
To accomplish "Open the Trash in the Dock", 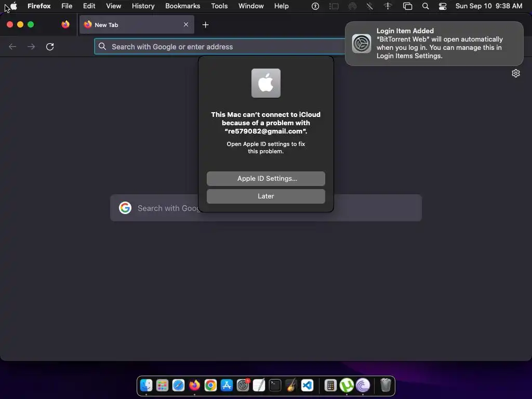I will coord(385,385).
